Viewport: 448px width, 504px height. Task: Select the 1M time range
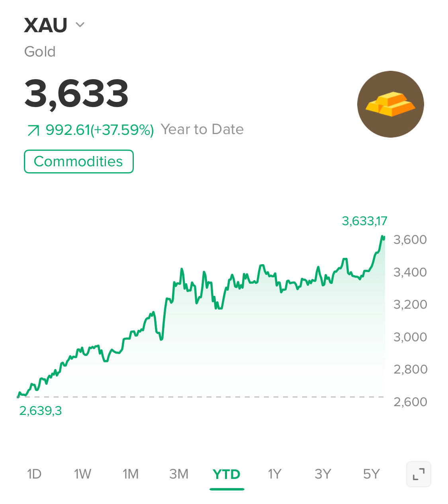[131, 474]
